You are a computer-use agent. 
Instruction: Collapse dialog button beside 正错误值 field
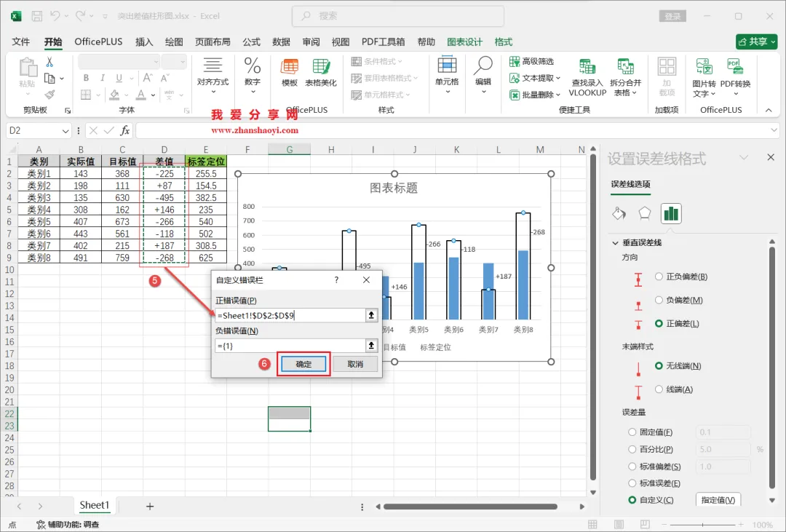(371, 315)
